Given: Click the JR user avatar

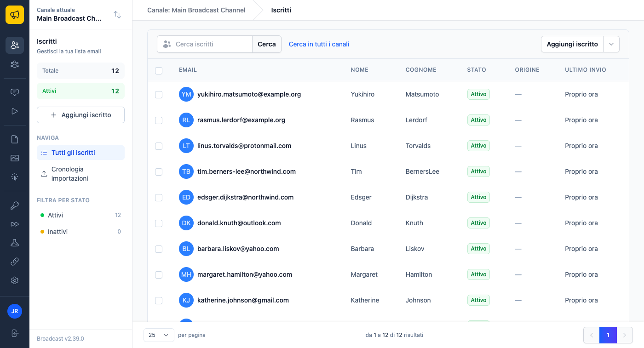Looking at the screenshot, I should (x=15, y=311).
